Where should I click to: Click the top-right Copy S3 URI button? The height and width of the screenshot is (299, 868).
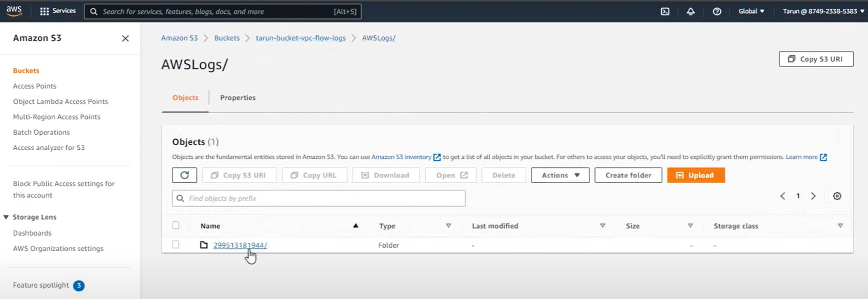(x=816, y=59)
